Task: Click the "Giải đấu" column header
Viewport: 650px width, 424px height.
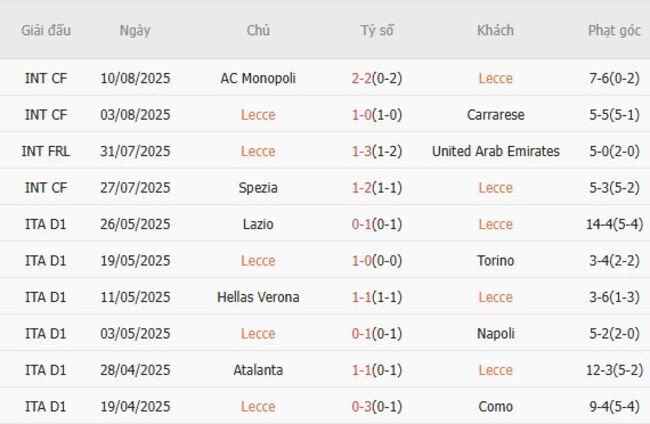Action: [x=46, y=30]
